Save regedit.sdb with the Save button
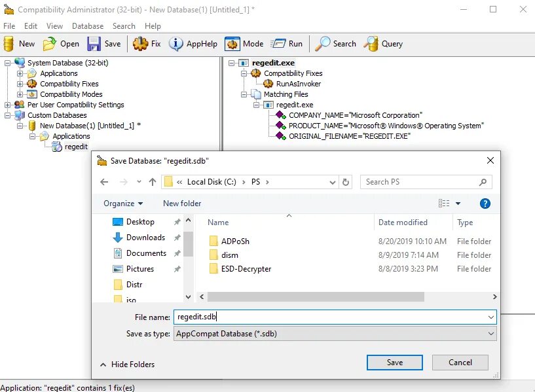Screen dimensions: 535x392 tap(394, 362)
